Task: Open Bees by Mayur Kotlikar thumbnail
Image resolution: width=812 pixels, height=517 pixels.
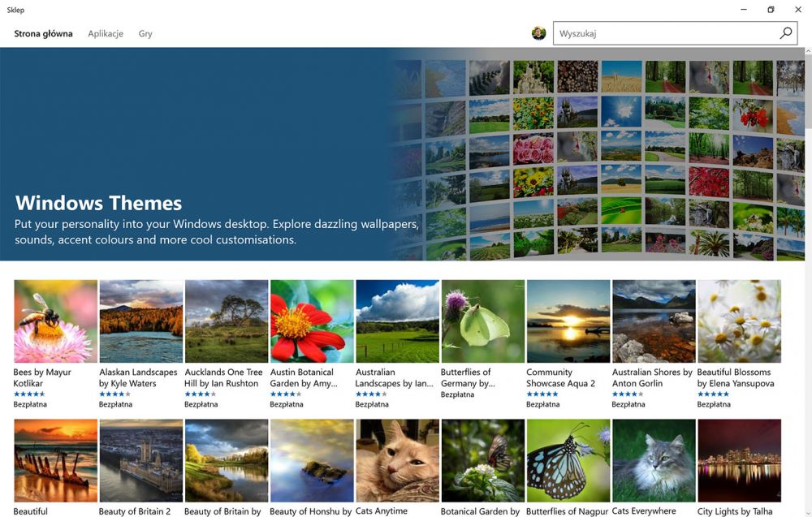Action: point(55,321)
